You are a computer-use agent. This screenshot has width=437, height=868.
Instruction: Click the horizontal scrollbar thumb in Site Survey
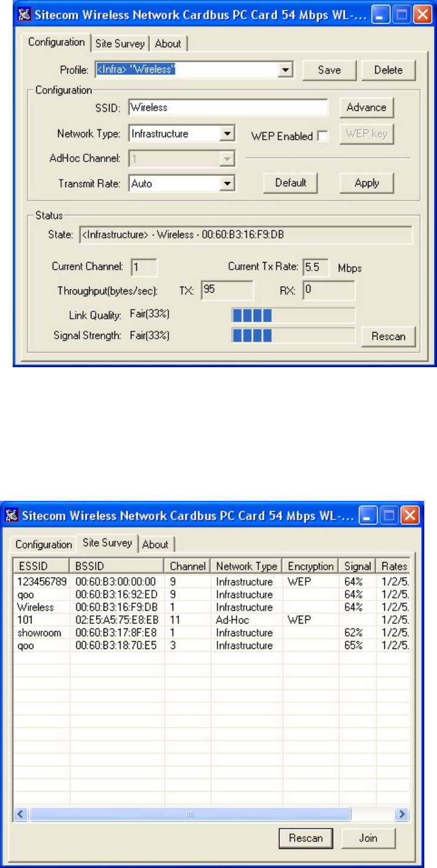pos(189,814)
